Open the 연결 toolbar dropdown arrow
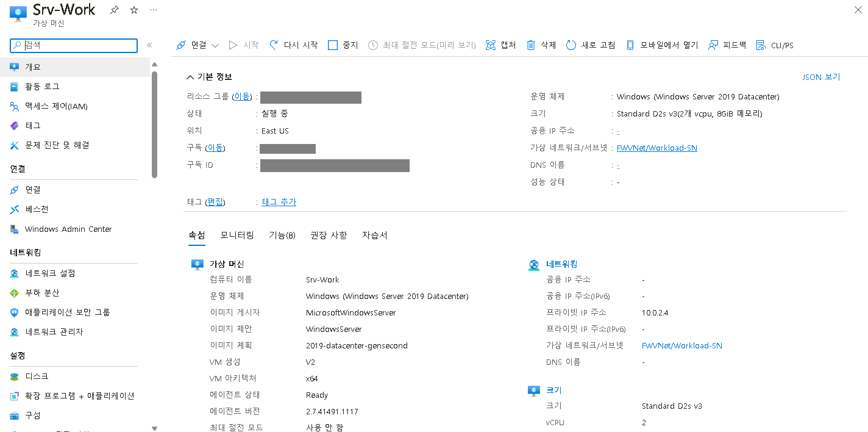The height and width of the screenshot is (432, 868). click(x=215, y=45)
